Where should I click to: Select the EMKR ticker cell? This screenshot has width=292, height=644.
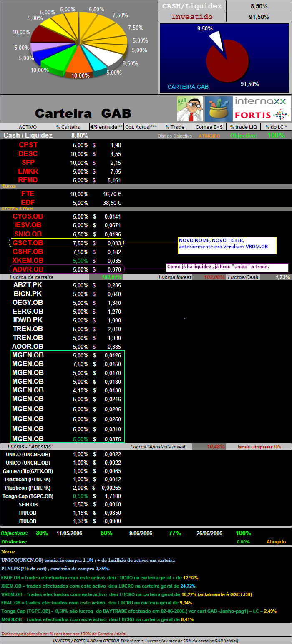coord(28,171)
